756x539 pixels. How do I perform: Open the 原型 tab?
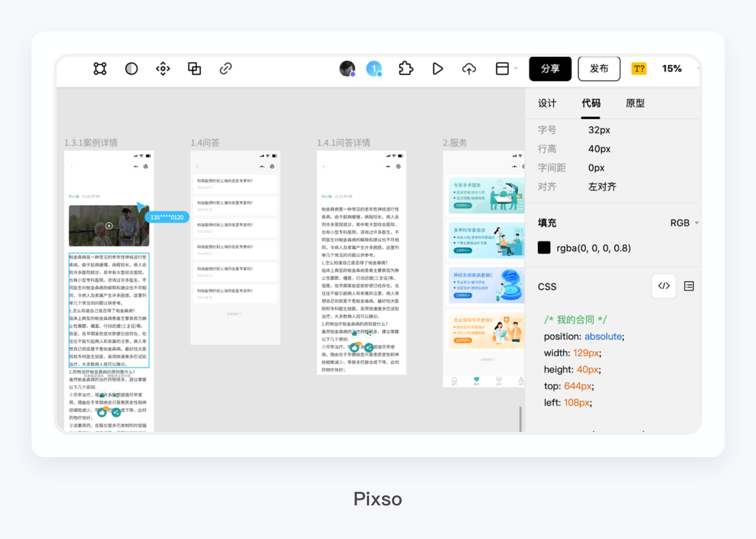point(635,103)
